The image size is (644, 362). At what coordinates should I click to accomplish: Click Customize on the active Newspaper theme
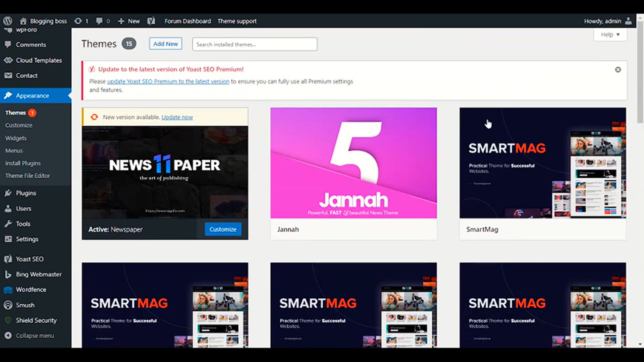pyautogui.click(x=222, y=229)
